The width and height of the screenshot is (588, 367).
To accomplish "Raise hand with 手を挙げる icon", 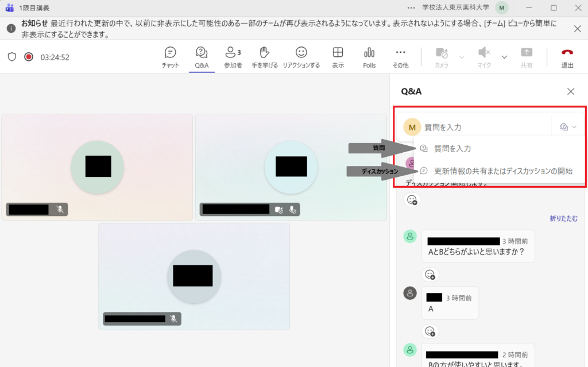I will 264,57.
